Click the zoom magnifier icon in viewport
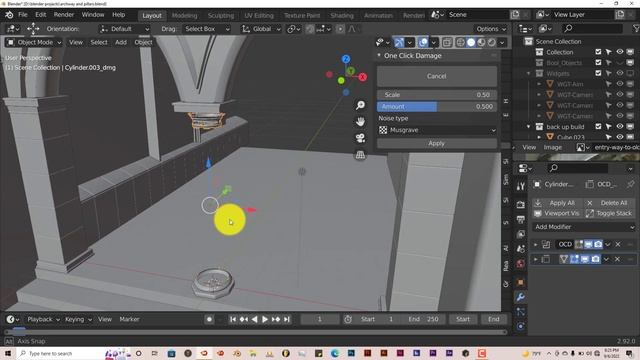 360,105
